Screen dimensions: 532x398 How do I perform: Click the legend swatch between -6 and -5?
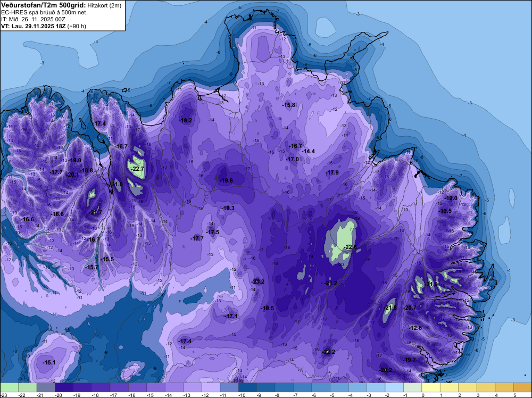(321, 387)
